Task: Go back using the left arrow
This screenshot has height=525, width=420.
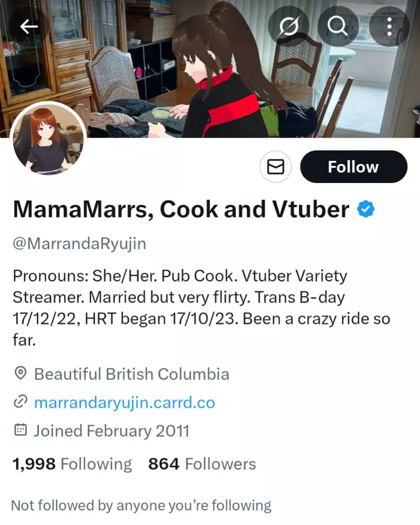Action: click(x=29, y=27)
